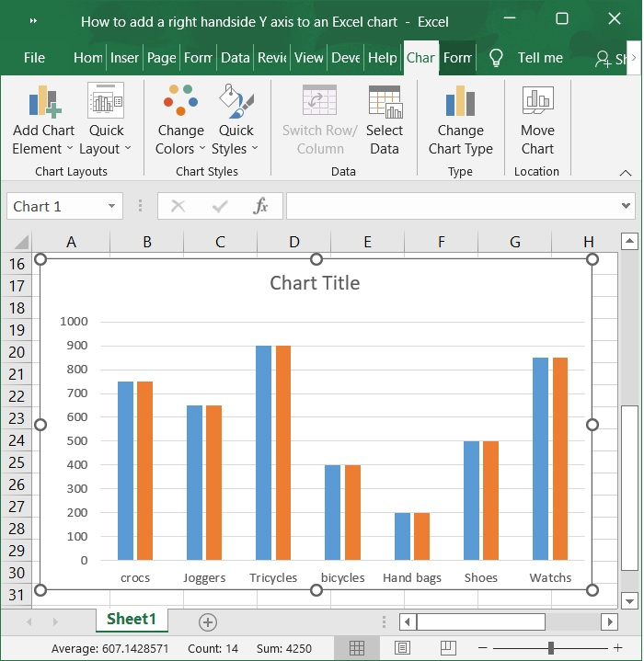Image resolution: width=644 pixels, height=661 pixels.
Task: Click Sum: 4250 in status bar
Action: click(x=284, y=648)
